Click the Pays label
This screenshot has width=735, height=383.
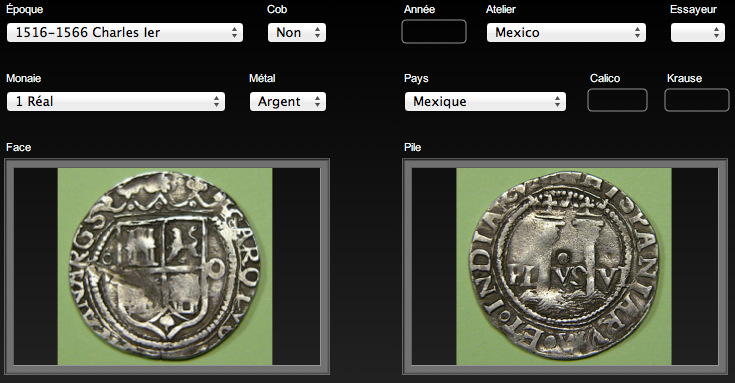point(416,78)
